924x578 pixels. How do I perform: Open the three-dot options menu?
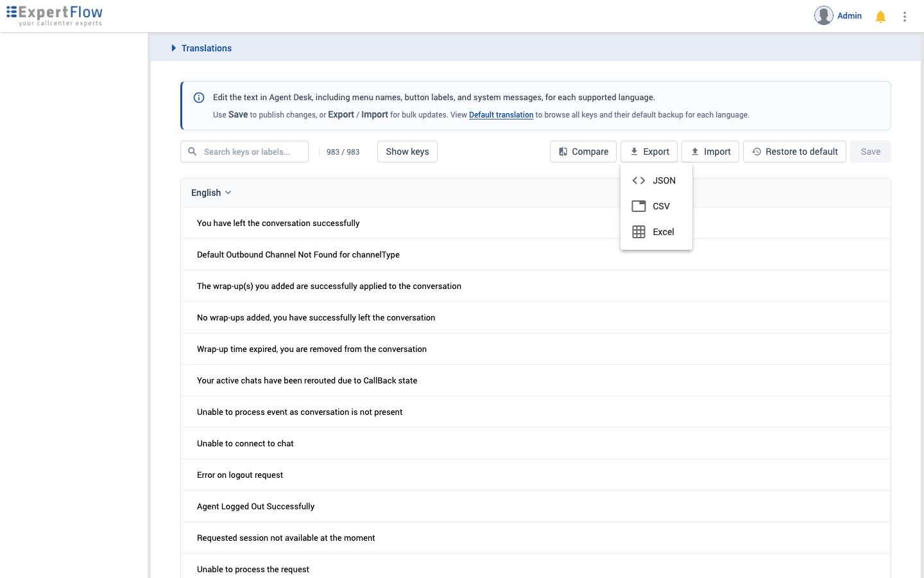point(905,17)
